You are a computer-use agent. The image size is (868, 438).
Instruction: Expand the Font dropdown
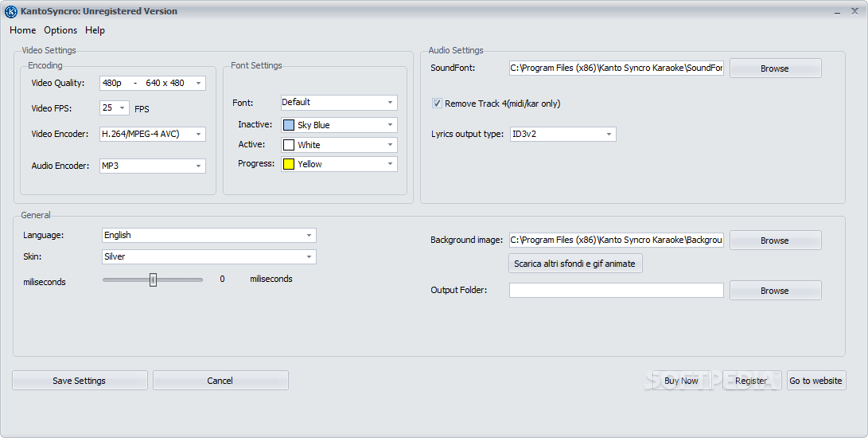tap(339, 103)
